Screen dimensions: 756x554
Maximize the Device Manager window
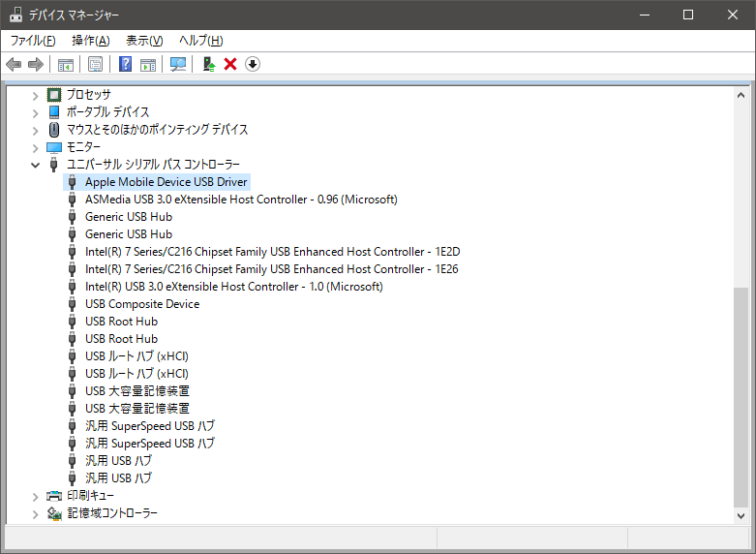pyautogui.click(x=688, y=15)
